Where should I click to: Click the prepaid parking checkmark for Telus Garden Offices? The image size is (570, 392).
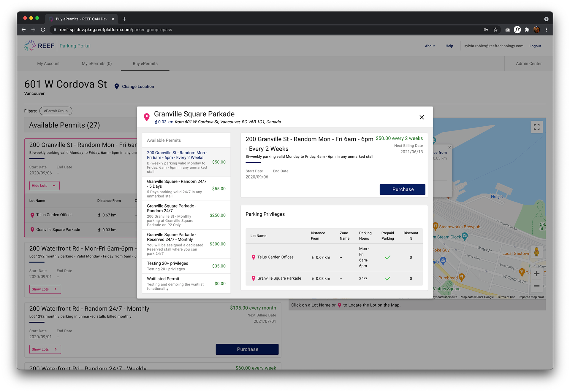pos(387,257)
